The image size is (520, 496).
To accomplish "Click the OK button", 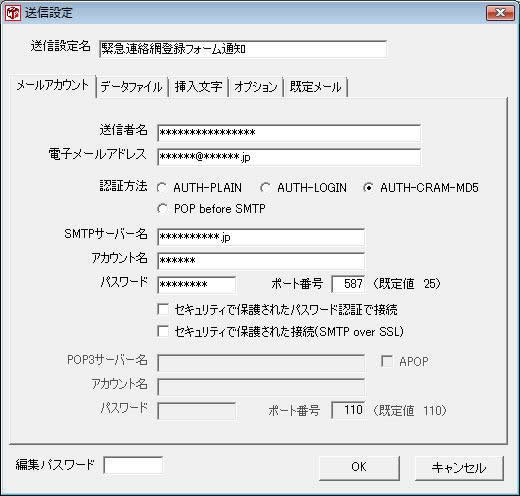I will [x=359, y=467].
